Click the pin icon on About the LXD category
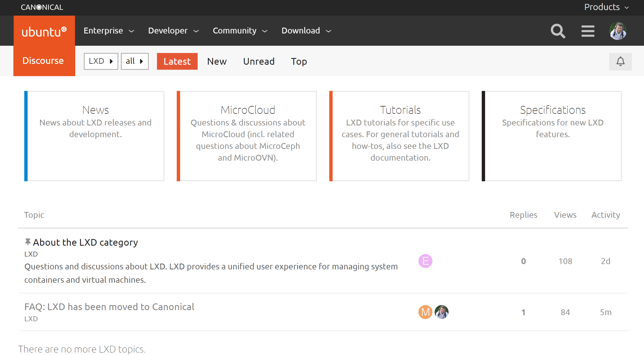The width and height of the screenshot is (644, 355). pyautogui.click(x=28, y=242)
